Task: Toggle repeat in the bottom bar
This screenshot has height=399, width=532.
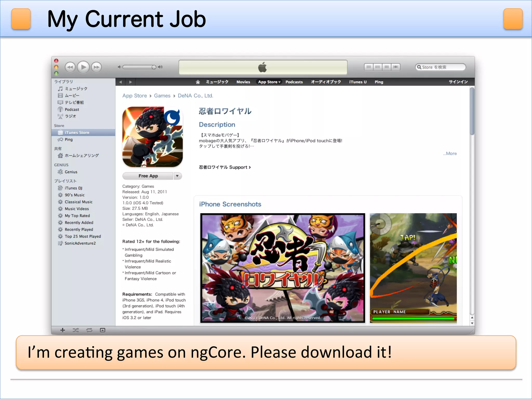Action: [89, 330]
